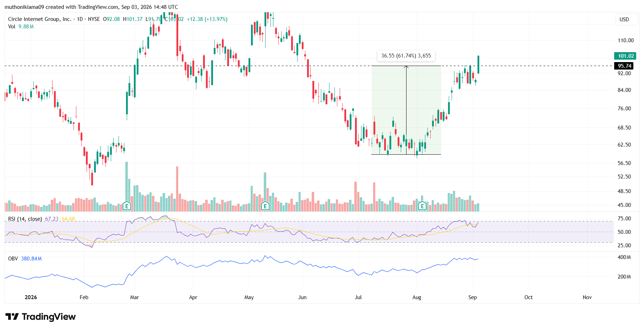Click the 84.00 price axis label
The width and height of the screenshot is (644, 330).
click(x=624, y=90)
